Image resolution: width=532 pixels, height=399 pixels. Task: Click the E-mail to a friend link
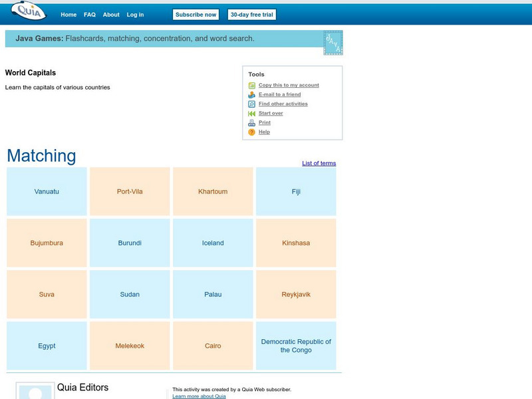pyautogui.click(x=279, y=94)
